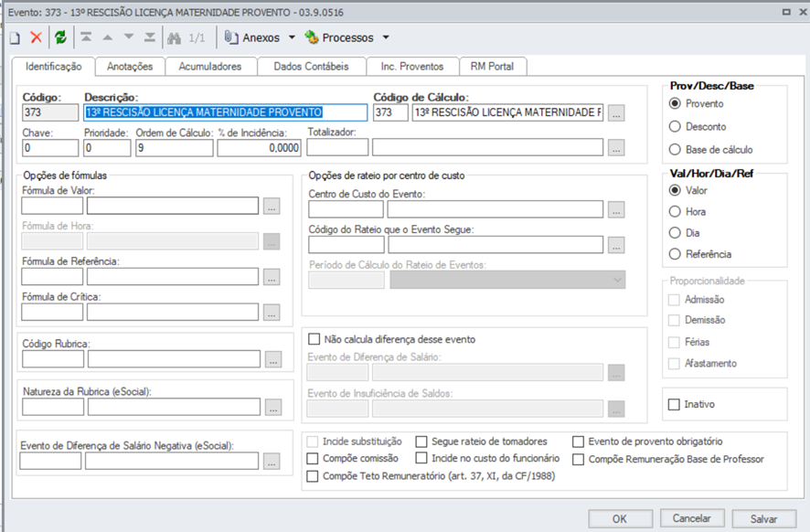Click the Anexos paperclip icon
Screen dimensions: 810x532
click(x=231, y=37)
